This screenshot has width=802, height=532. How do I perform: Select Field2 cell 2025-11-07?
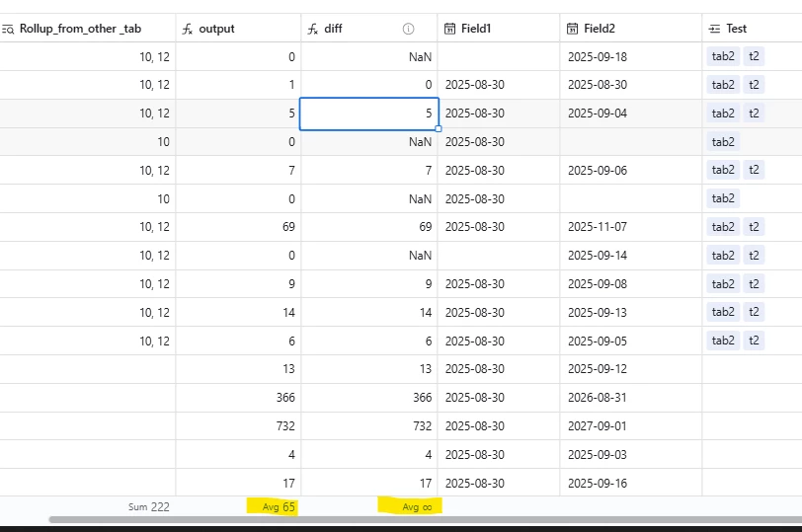pos(631,227)
